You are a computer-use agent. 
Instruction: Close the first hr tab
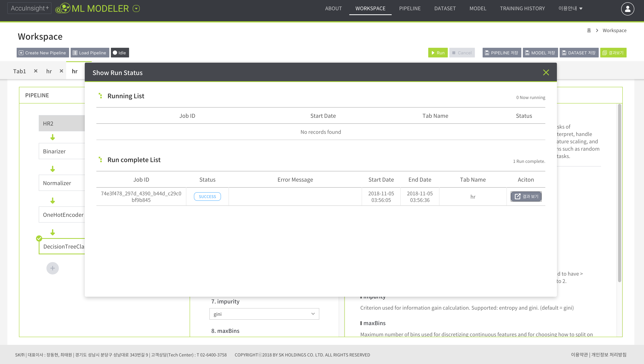[61, 71]
